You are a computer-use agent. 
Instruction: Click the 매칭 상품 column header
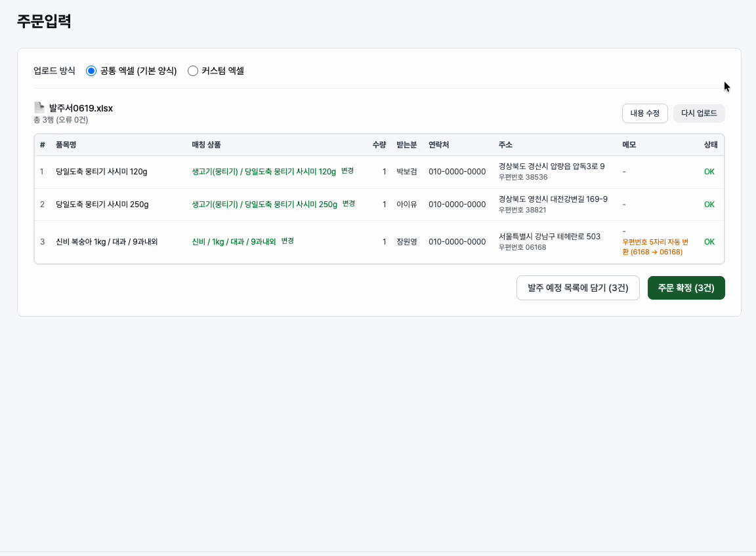(206, 145)
